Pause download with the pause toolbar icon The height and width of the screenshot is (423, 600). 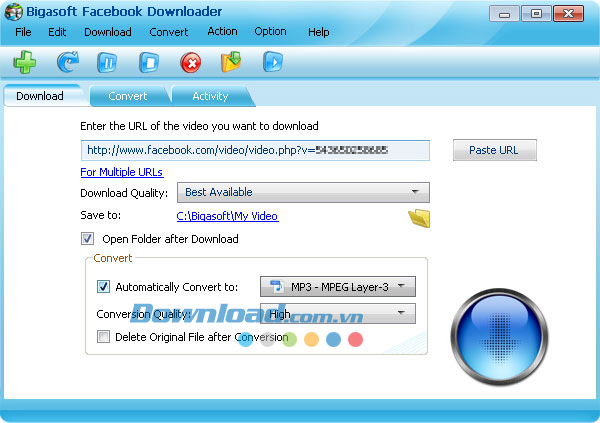point(108,62)
